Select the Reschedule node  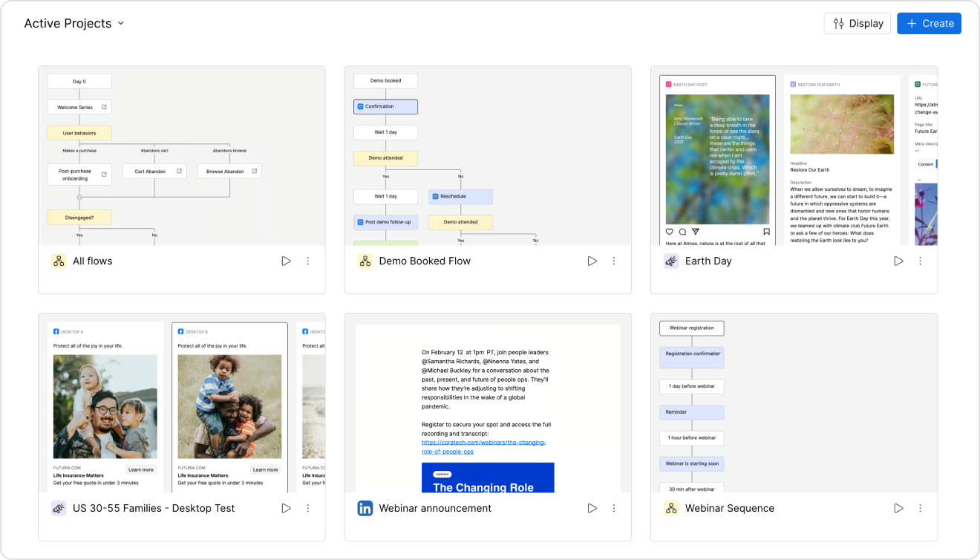460,197
